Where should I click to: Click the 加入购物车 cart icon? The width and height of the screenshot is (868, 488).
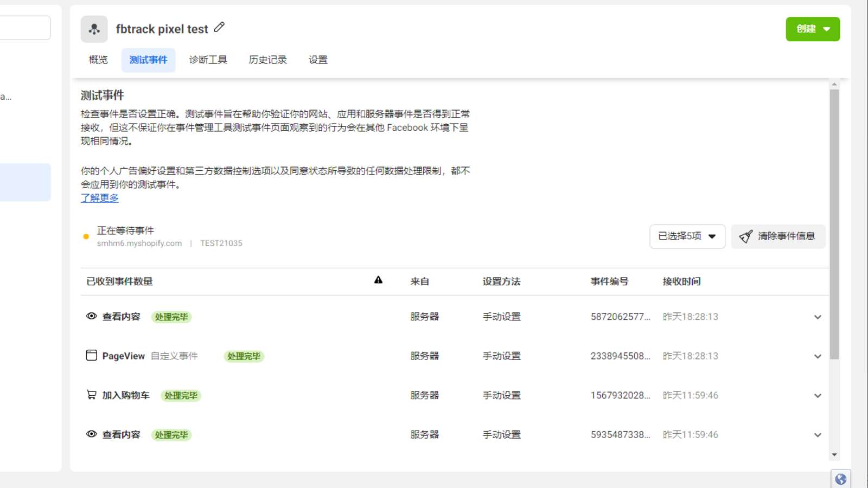pos(91,395)
